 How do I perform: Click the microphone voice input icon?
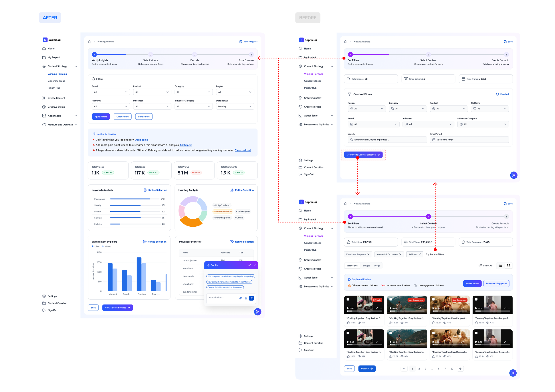(x=246, y=298)
